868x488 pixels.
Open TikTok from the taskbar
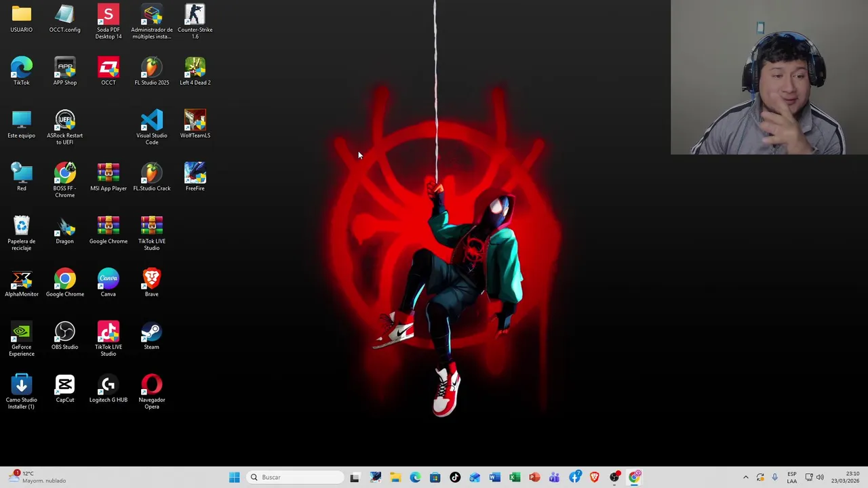tap(455, 477)
